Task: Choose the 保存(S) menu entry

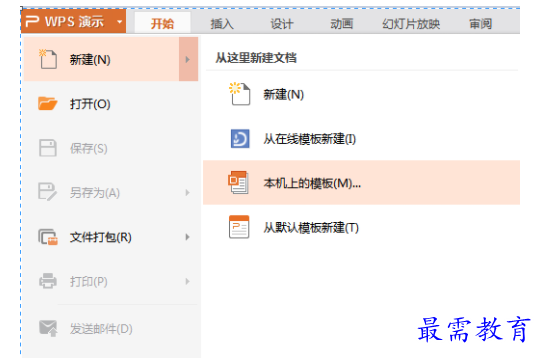Action: (111, 148)
